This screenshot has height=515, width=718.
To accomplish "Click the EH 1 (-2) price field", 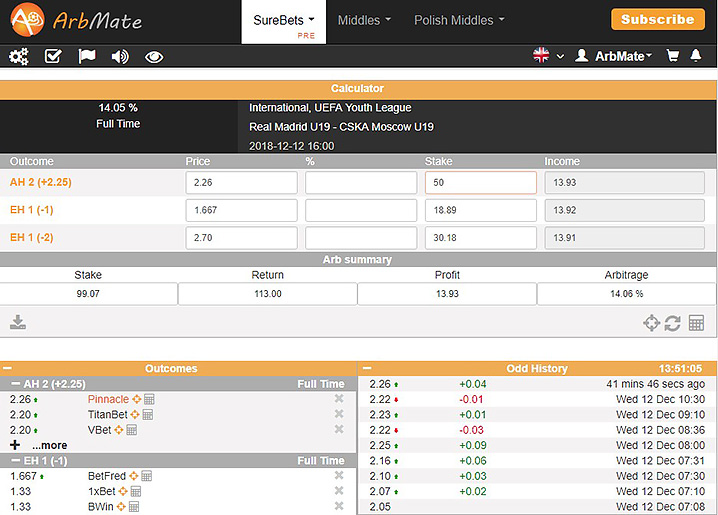I will coord(242,238).
